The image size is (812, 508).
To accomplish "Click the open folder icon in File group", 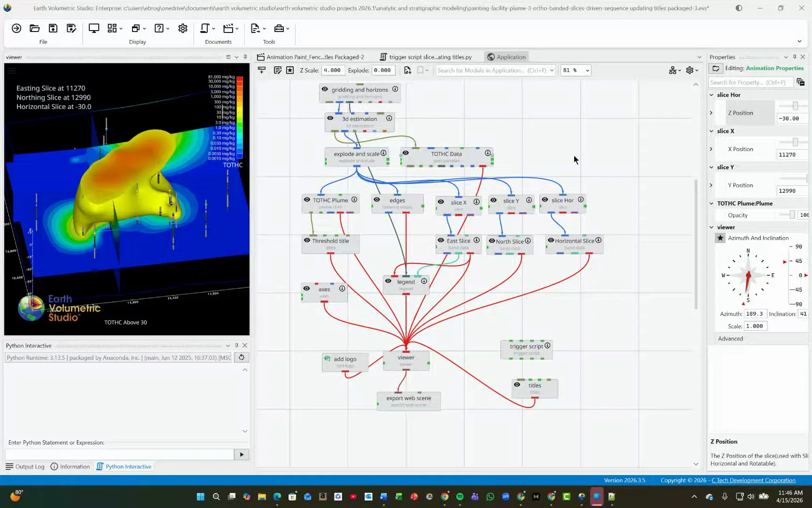I will (x=34, y=28).
